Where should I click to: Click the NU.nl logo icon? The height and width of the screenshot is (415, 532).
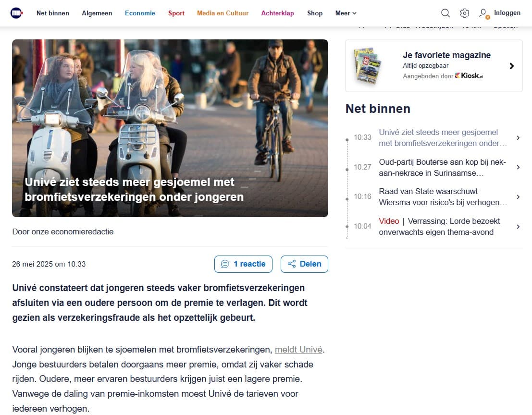[17, 13]
